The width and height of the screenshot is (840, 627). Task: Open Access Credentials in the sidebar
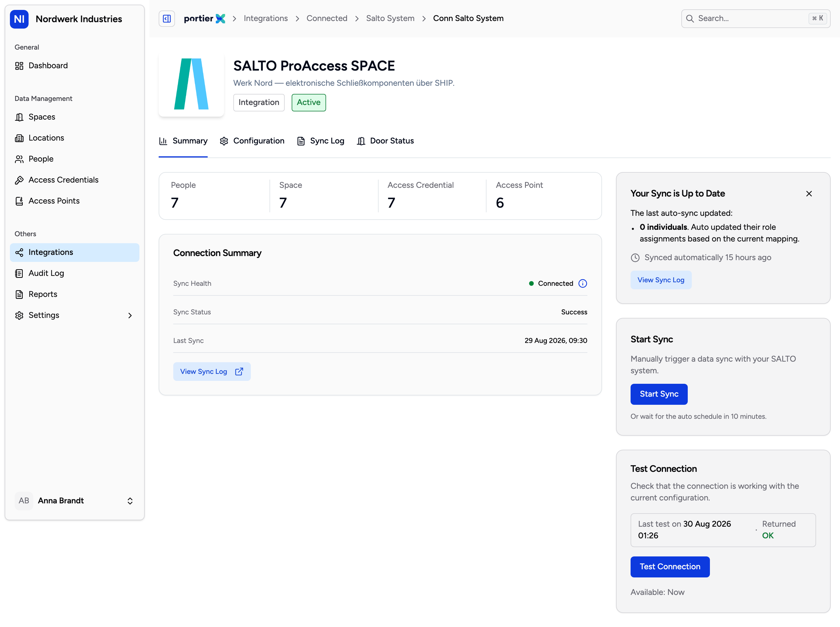75,180
